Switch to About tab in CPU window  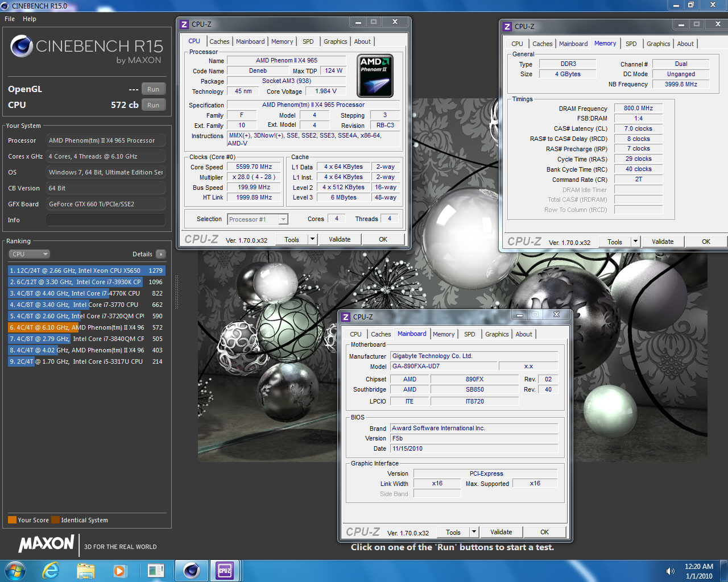362,41
